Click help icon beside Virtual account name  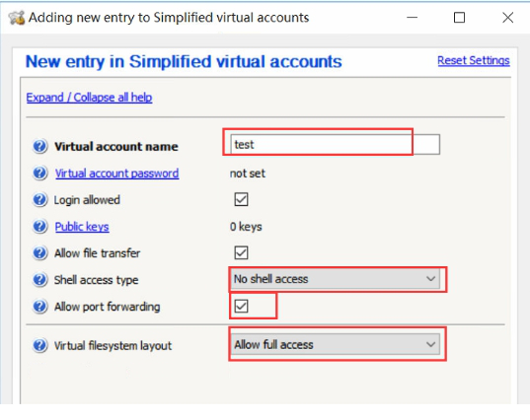coord(39,146)
